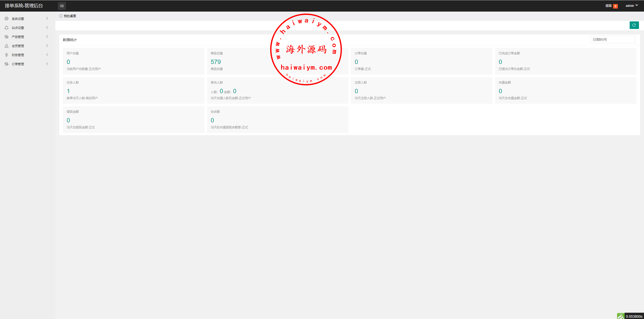Image resolution: width=644 pixels, height=319 pixels.
Task: Click the Product Management cube icon
Action: point(7,37)
